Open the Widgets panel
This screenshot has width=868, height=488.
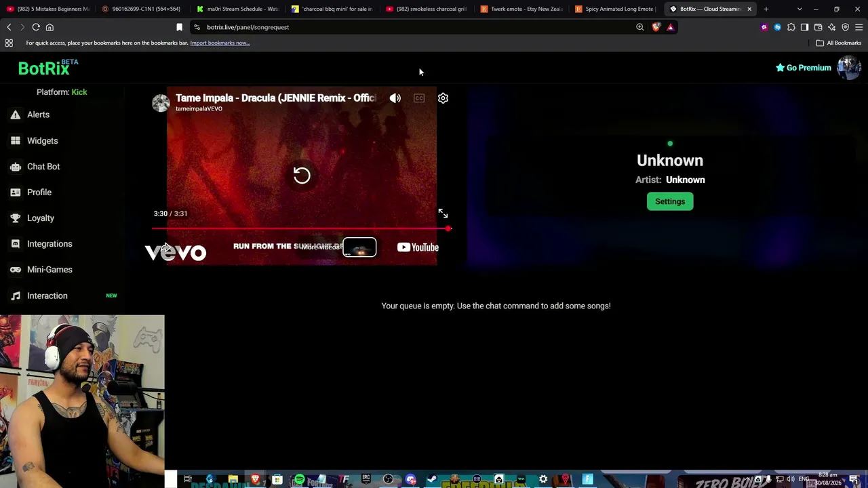click(42, 141)
